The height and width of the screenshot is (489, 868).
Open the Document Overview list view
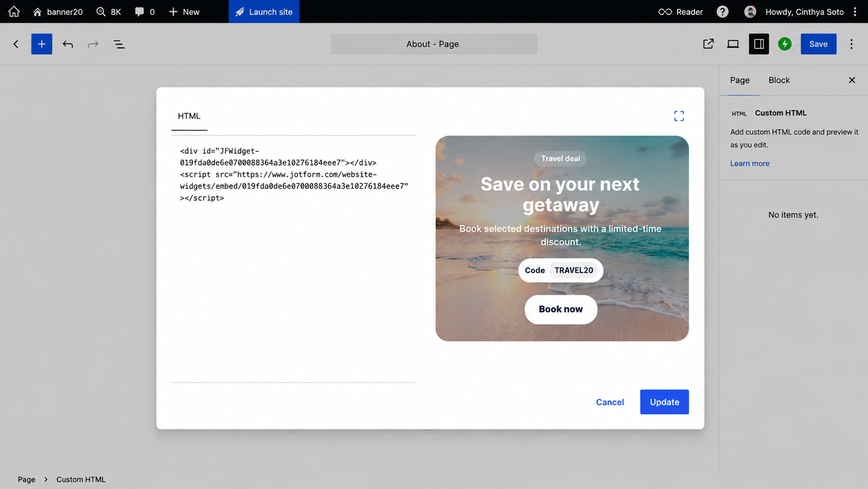pyautogui.click(x=119, y=44)
